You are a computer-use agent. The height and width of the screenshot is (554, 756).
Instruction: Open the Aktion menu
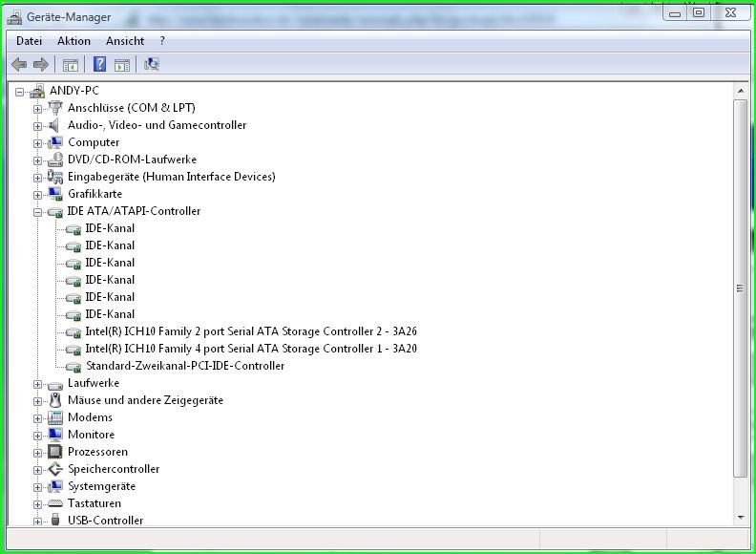[x=73, y=41]
